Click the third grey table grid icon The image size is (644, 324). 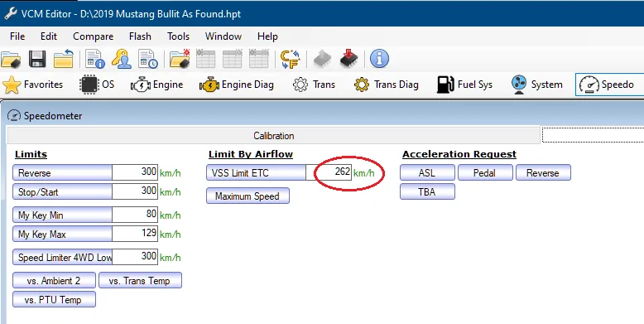(x=259, y=59)
